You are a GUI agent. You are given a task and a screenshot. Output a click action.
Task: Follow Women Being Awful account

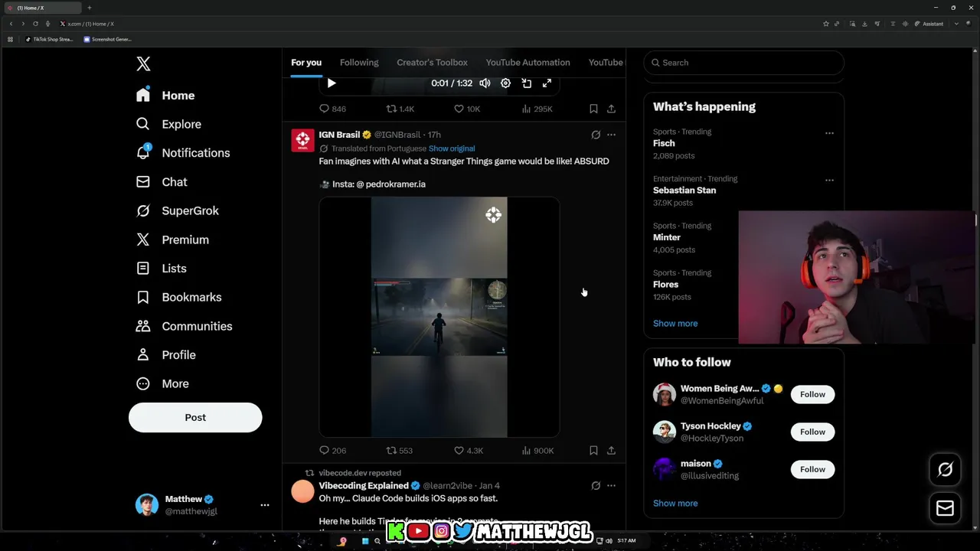(x=812, y=394)
